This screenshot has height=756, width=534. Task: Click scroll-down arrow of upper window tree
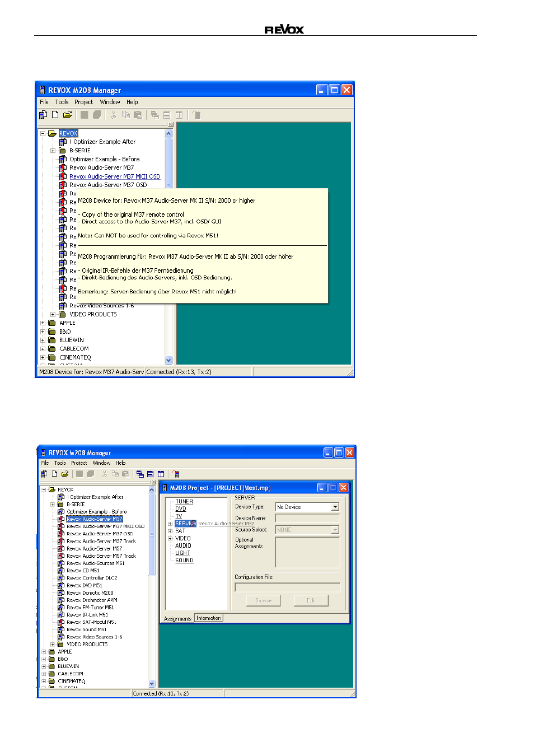click(x=168, y=360)
